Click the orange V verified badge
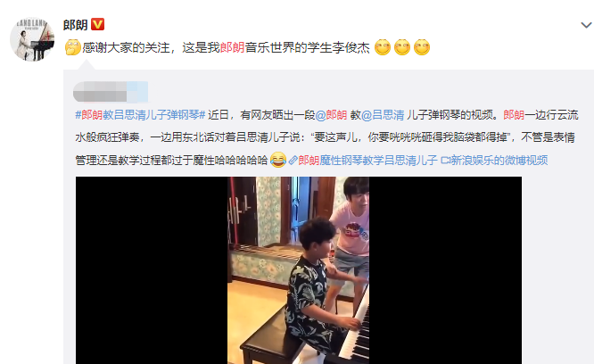Image resolution: width=594 pixels, height=364 pixels. coord(98,25)
